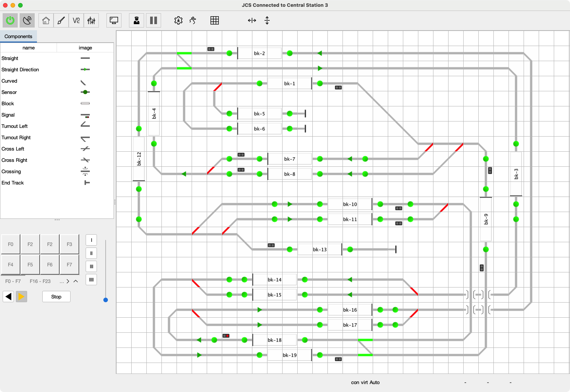The width and height of the screenshot is (570, 392).
Task: Pick the Signal component icon
Action: tap(85, 115)
